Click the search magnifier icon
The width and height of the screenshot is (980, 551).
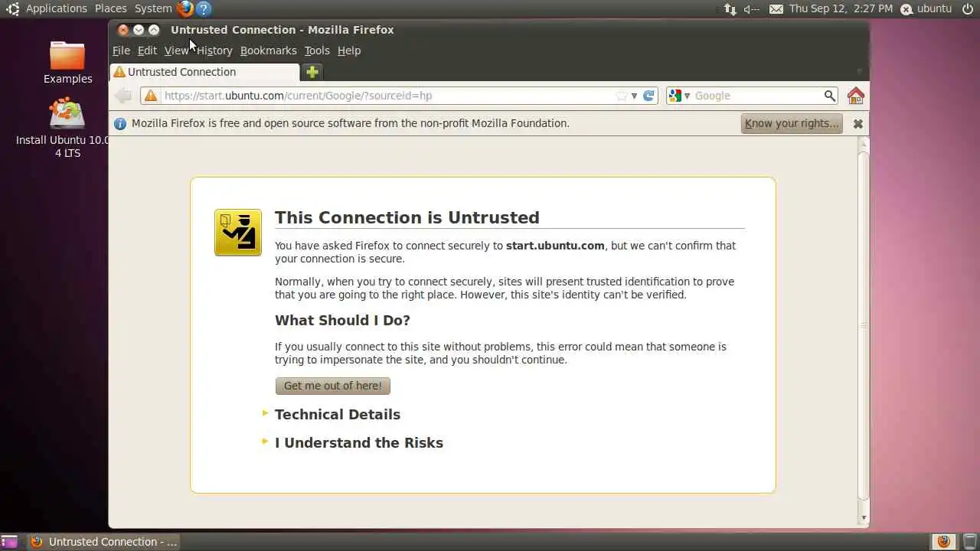[829, 96]
